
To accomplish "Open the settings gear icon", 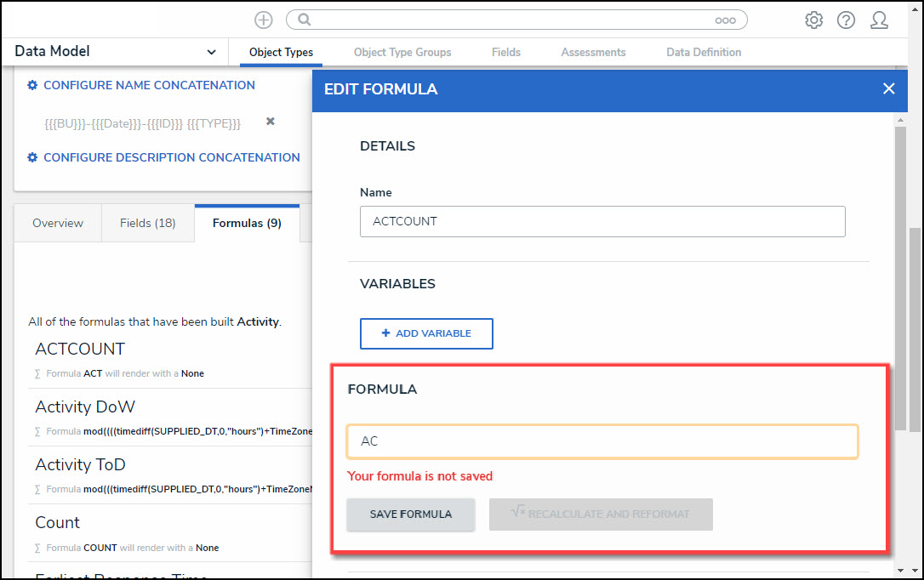I will point(813,20).
